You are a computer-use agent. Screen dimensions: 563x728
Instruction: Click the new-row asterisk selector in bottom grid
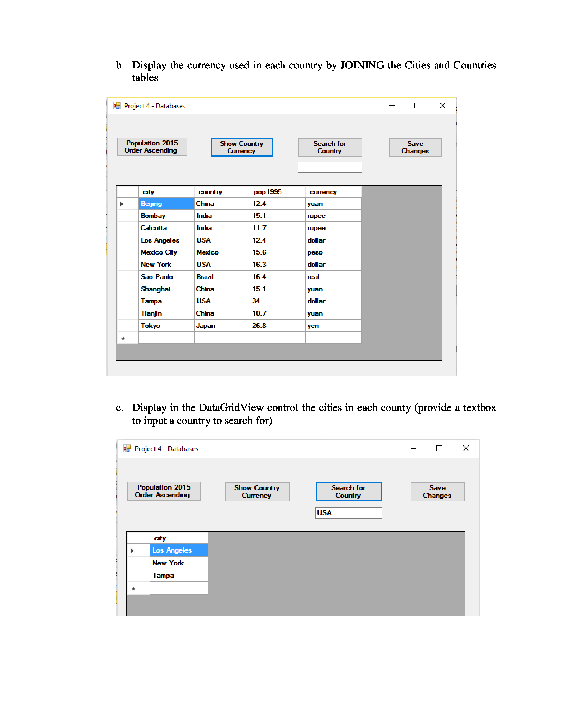[134, 588]
